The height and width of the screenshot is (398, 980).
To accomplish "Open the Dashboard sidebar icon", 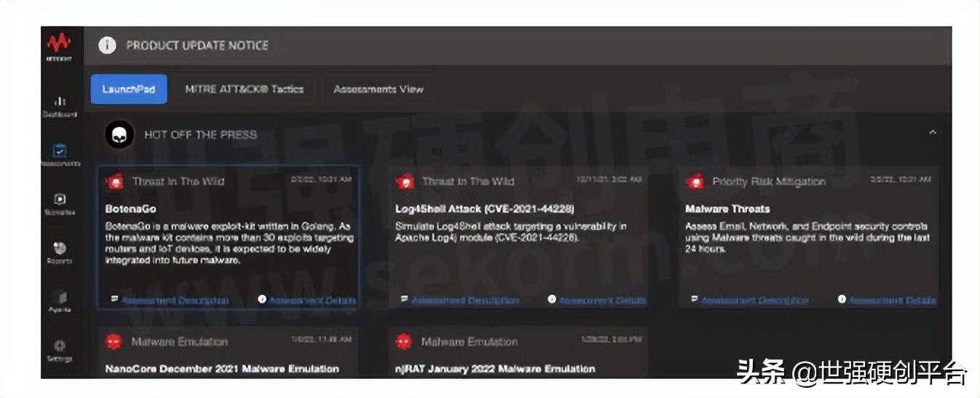I will 60,101.
